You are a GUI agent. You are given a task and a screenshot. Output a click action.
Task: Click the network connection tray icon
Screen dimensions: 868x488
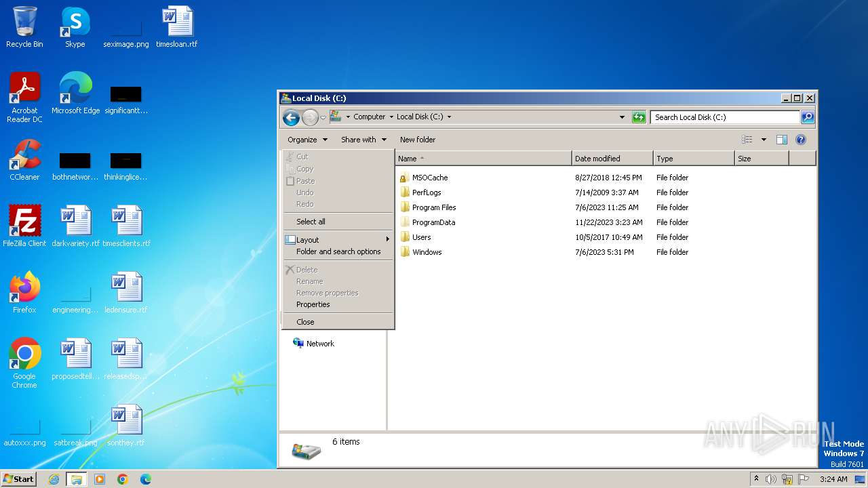787,479
